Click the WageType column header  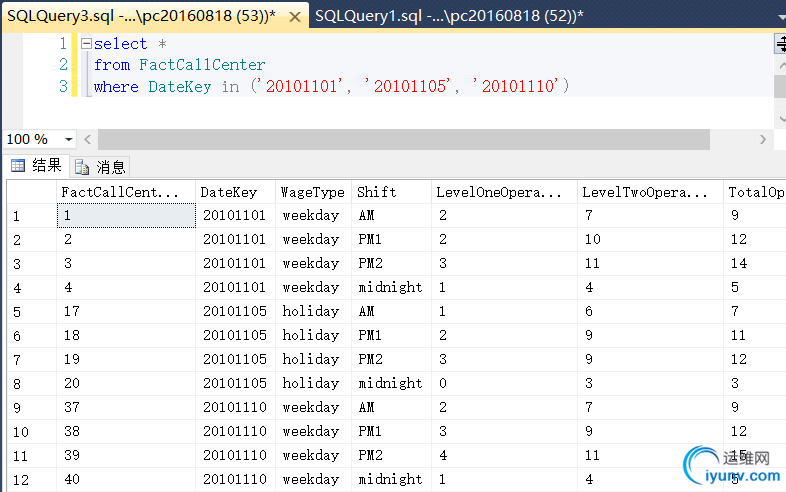click(313, 192)
